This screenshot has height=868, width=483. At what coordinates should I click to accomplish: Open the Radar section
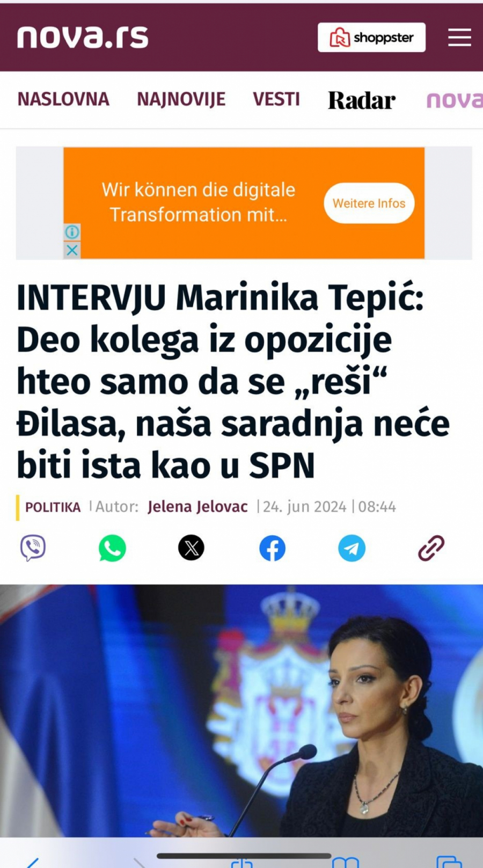coord(362,100)
